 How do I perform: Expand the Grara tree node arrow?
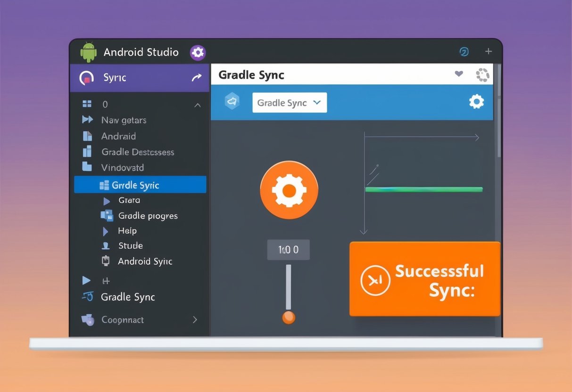106,201
